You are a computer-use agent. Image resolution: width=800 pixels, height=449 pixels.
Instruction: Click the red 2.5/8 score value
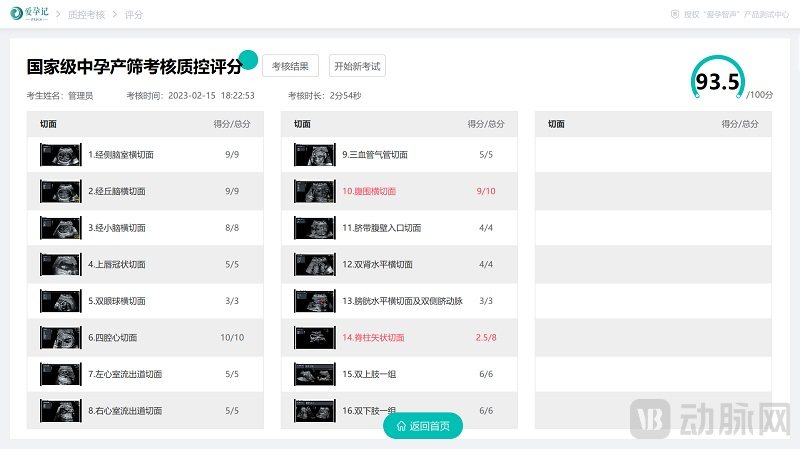pyautogui.click(x=486, y=338)
